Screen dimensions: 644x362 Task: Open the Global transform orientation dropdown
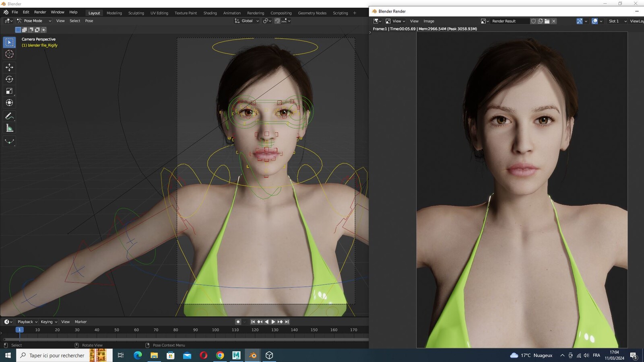247,21
